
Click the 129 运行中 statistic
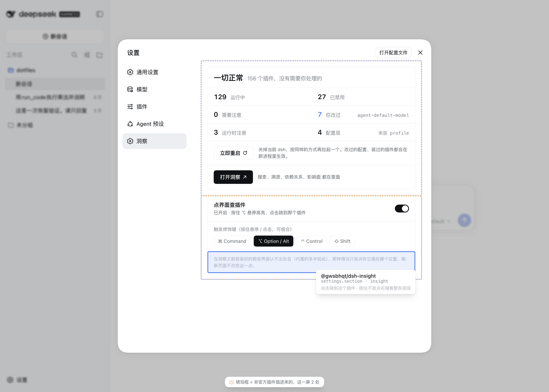tap(230, 97)
